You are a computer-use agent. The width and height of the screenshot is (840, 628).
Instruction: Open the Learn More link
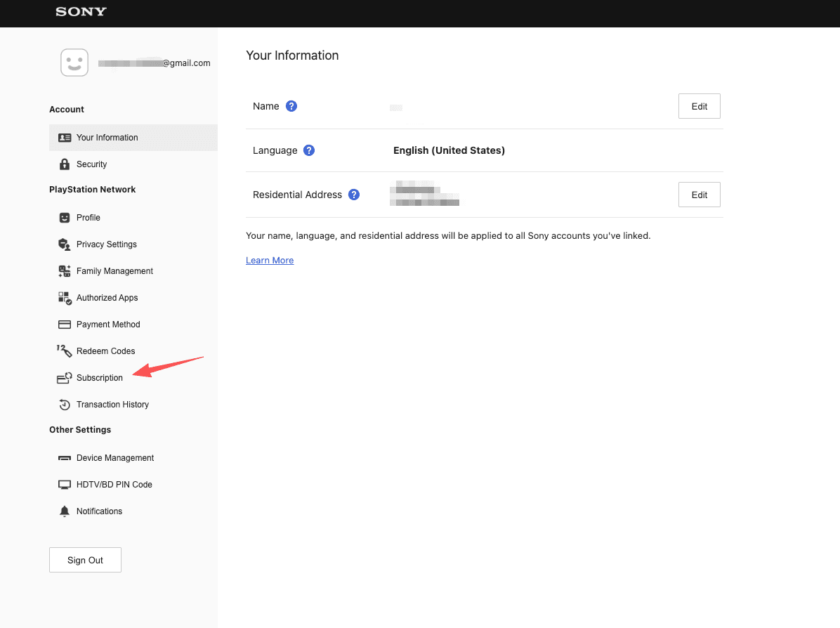pyautogui.click(x=269, y=260)
